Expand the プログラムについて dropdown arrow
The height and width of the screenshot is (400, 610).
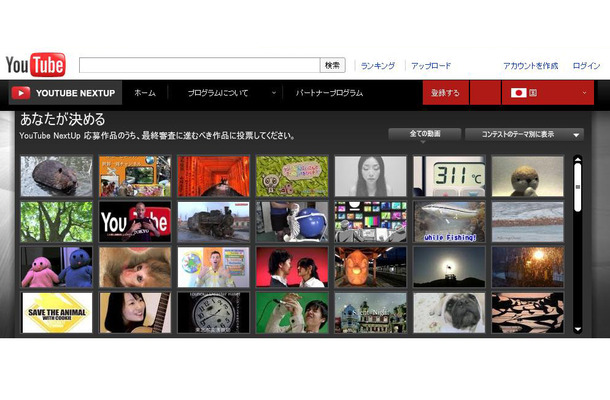[x=274, y=93]
